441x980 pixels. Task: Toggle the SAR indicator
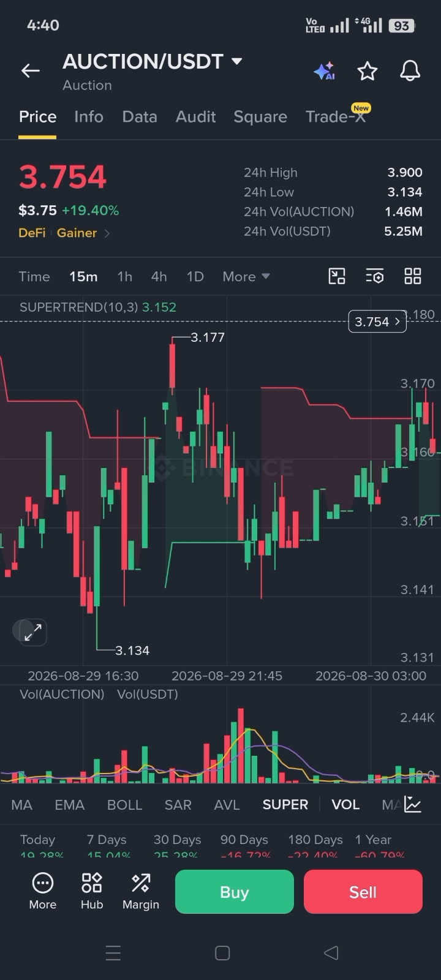(x=178, y=804)
